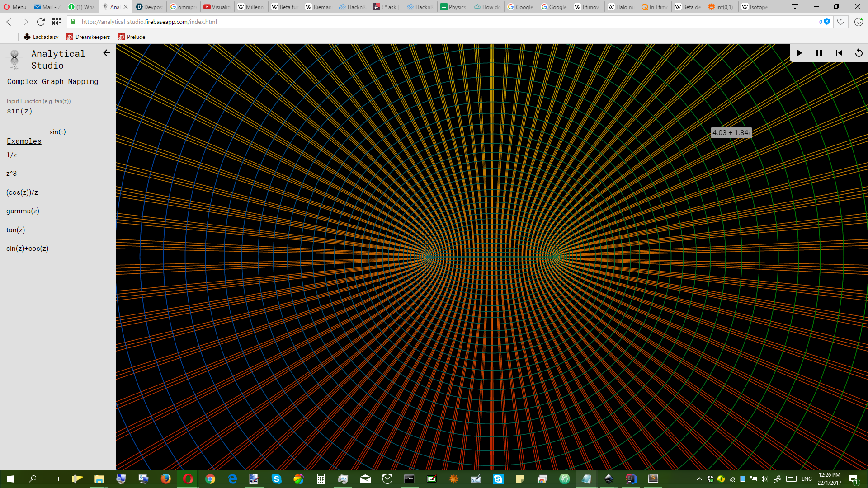
Task: Click the replay animation icon
Action: point(859,53)
